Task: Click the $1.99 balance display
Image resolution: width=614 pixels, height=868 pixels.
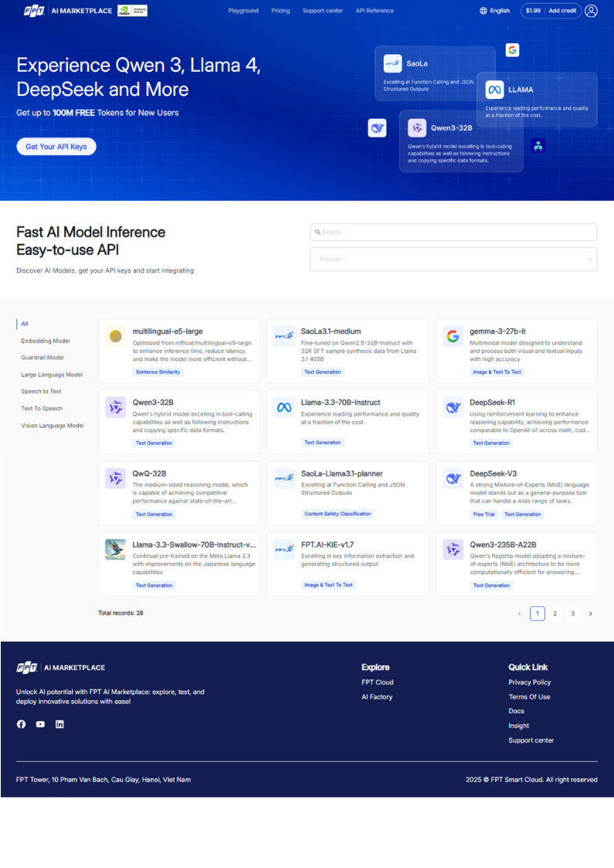Action: tap(533, 11)
